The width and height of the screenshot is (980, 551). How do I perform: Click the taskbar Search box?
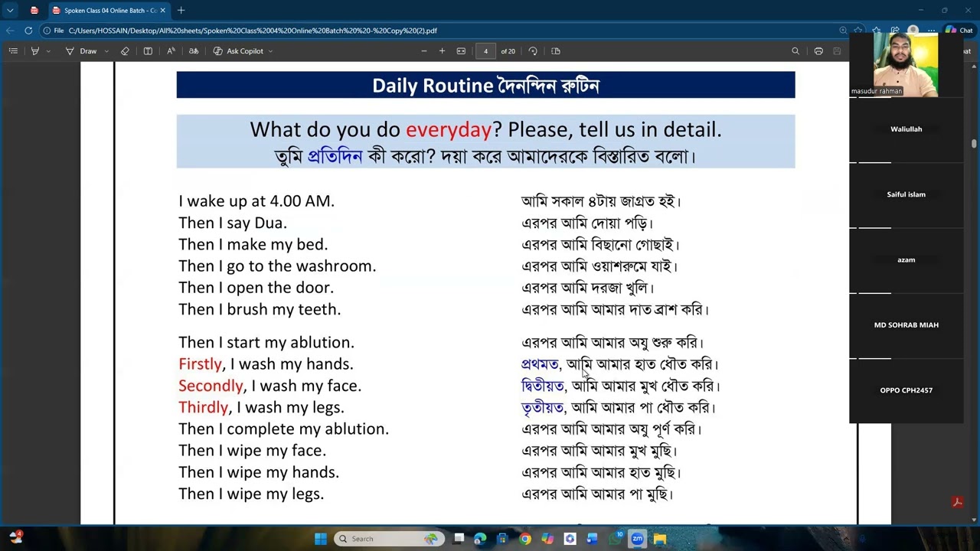389,539
